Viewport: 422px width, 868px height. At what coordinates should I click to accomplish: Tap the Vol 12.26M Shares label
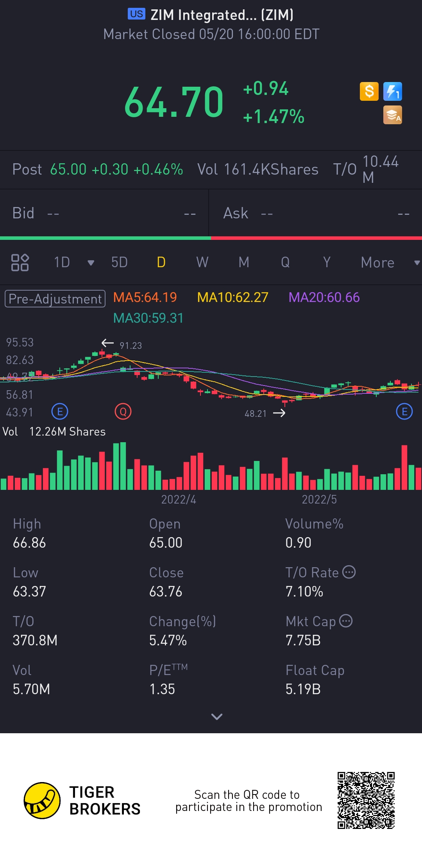(54, 432)
